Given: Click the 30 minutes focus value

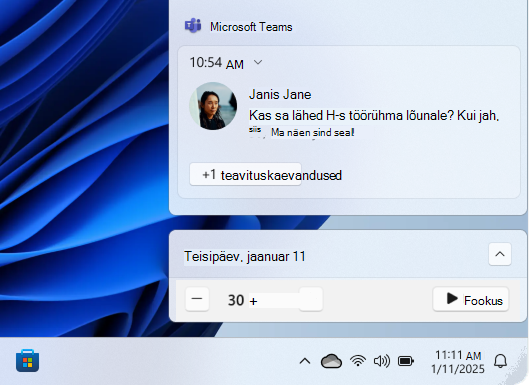Looking at the screenshot, I should (236, 300).
